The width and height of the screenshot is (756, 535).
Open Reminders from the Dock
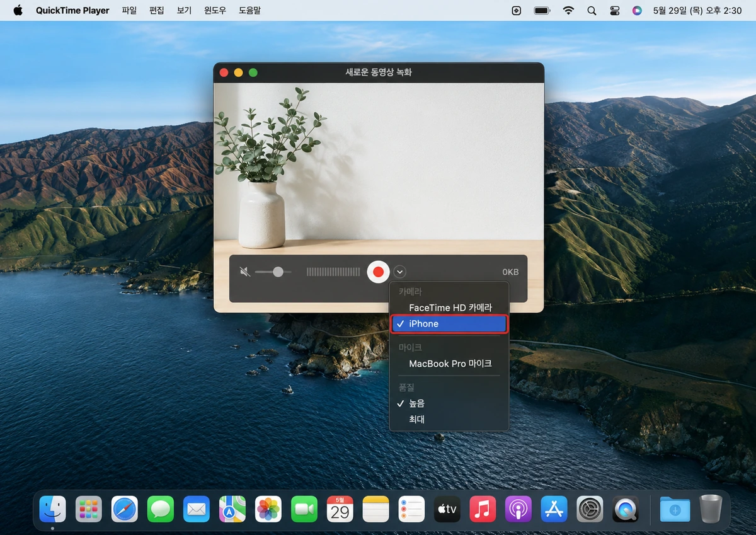(412, 509)
